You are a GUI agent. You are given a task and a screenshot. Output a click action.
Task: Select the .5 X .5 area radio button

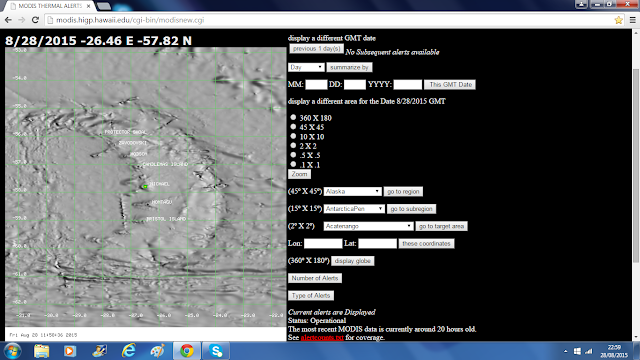293,155
